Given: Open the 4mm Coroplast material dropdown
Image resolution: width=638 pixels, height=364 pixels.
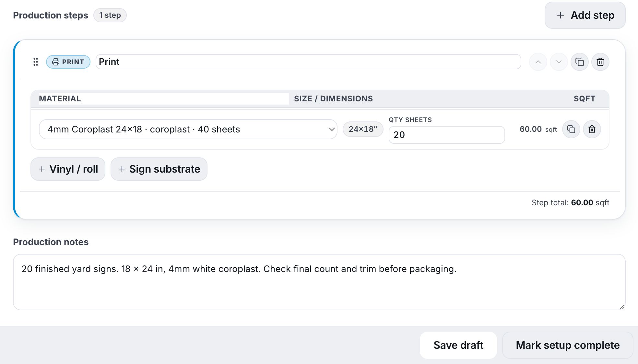Looking at the screenshot, I should pyautogui.click(x=188, y=129).
